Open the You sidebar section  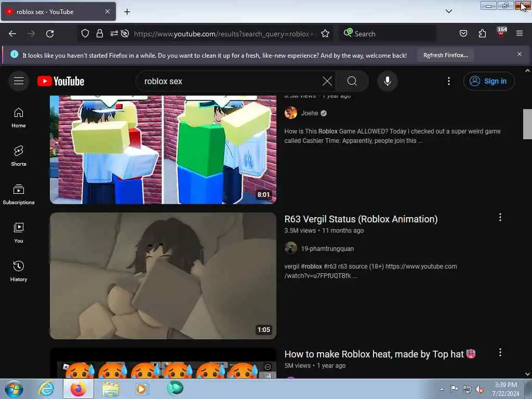tap(19, 233)
